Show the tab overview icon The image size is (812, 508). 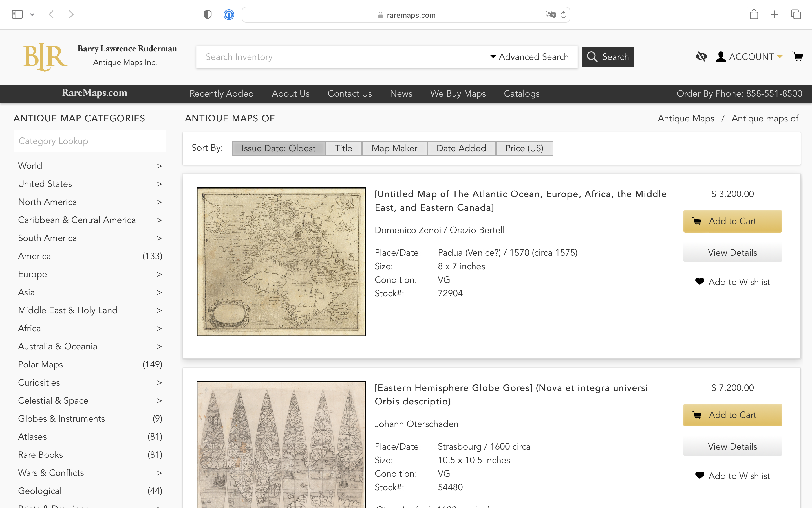[796, 14]
